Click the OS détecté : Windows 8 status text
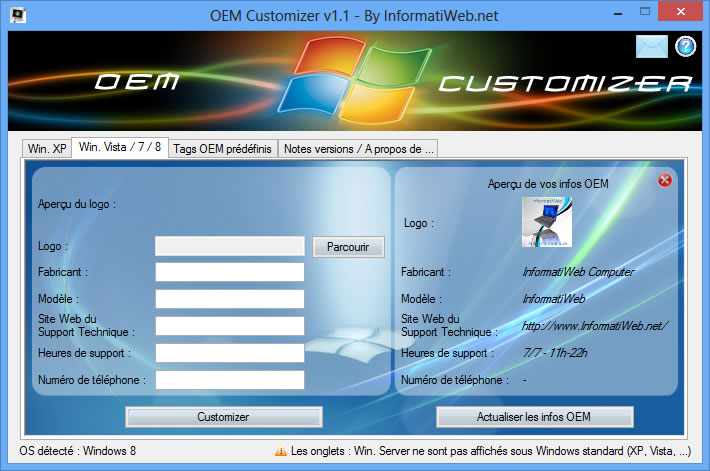710x471 pixels. tap(77, 451)
